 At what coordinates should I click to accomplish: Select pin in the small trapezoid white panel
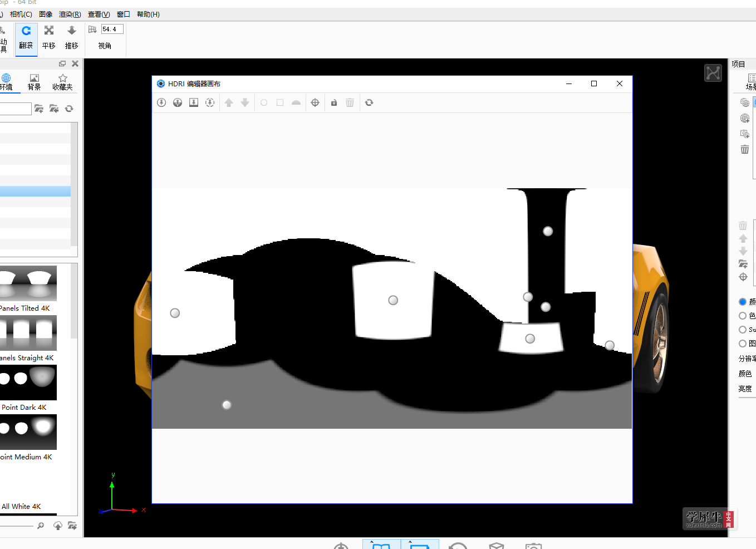coord(530,339)
